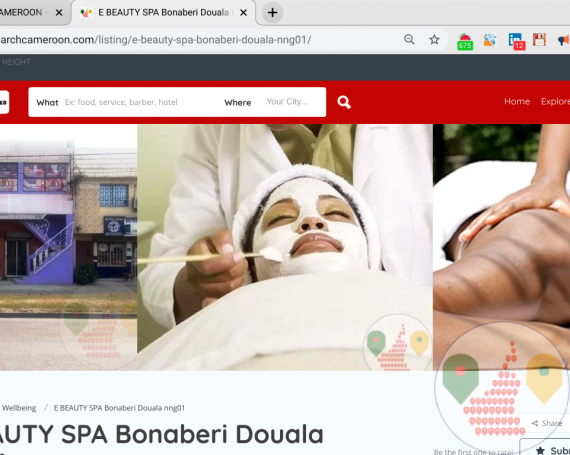Switch to the E BEAUTY SPA Bonaberi Douala tab
This screenshot has width=570, height=455.
click(x=163, y=13)
